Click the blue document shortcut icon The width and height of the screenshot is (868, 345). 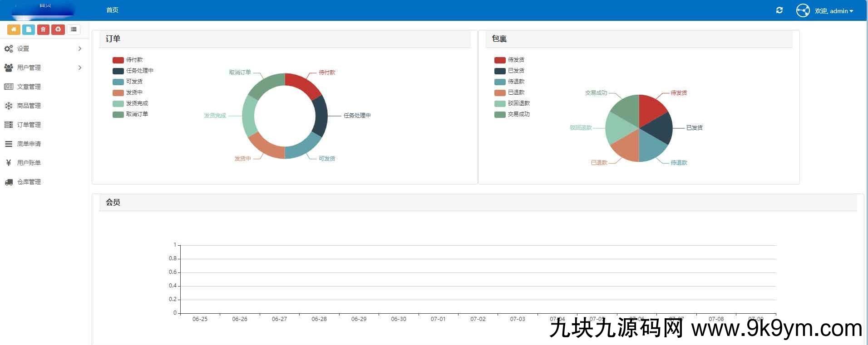(28, 29)
